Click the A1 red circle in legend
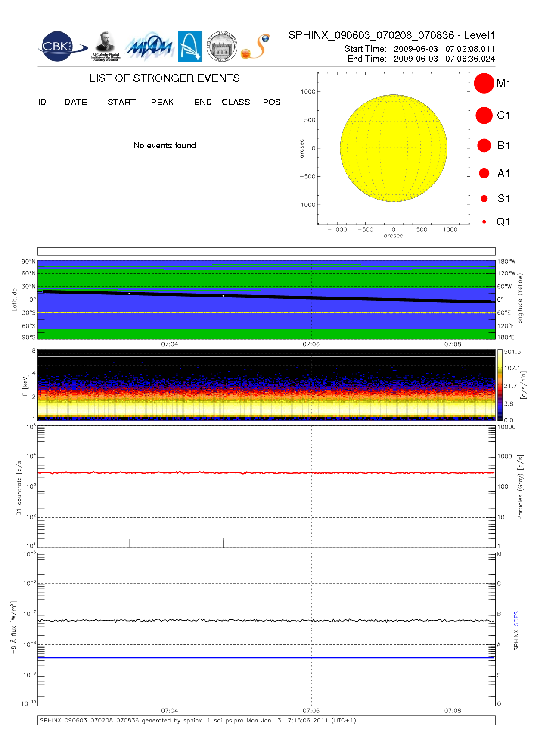This screenshot has height=756, width=534. [484, 173]
